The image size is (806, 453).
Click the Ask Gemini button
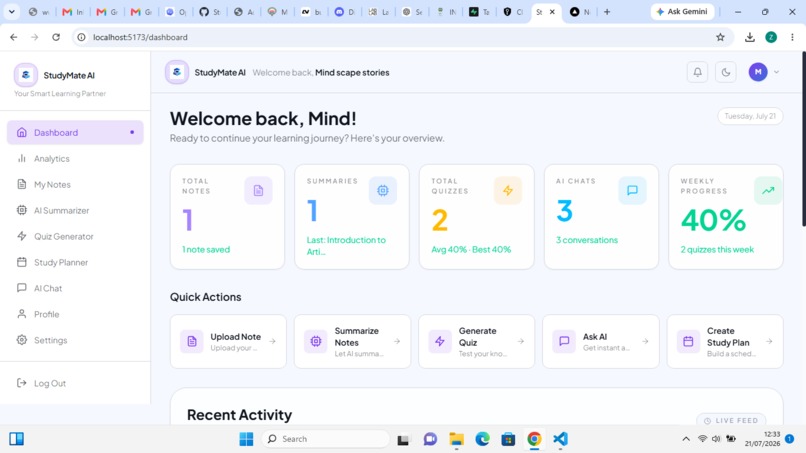point(682,12)
